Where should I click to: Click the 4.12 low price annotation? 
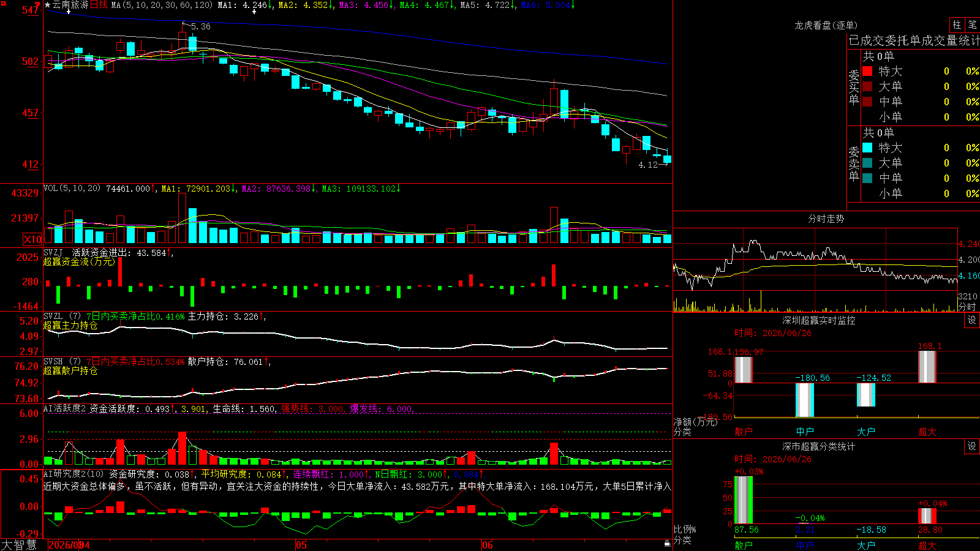(648, 165)
